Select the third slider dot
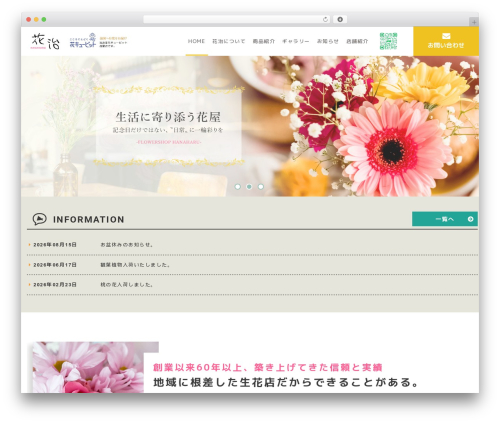The height and width of the screenshot is (423, 500). click(261, 187)
